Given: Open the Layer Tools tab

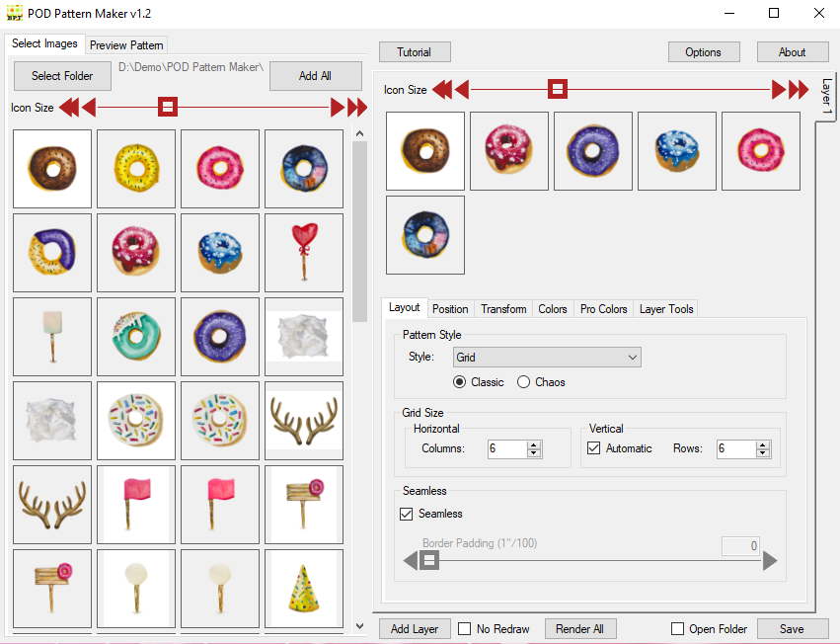Looking at the screenshot, I should tap(666, 309).
